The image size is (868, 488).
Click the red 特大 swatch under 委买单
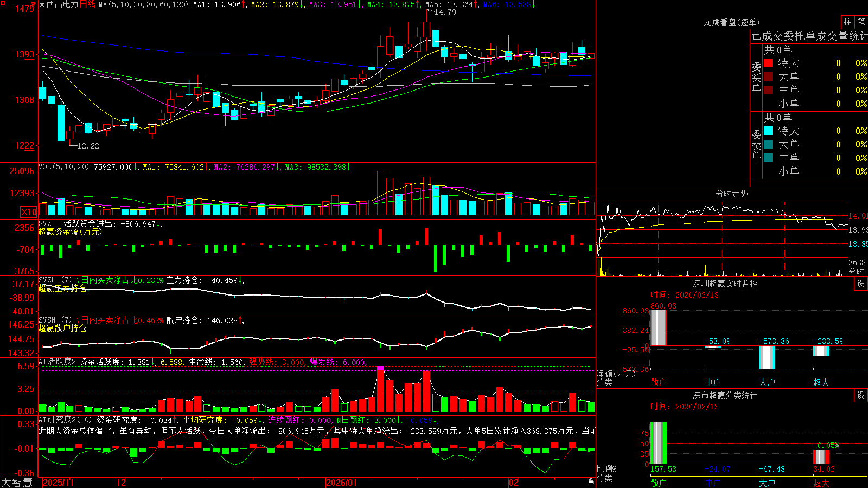[768, 63]
